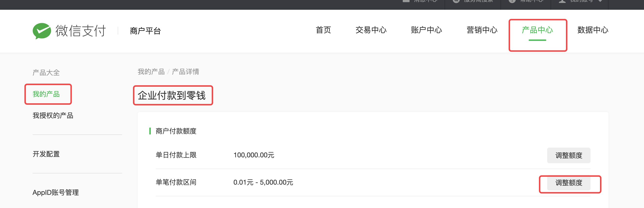Select 我的产品 in the sidebar
644x208 pixels.
pyautogui.click(x=46, y=94)
